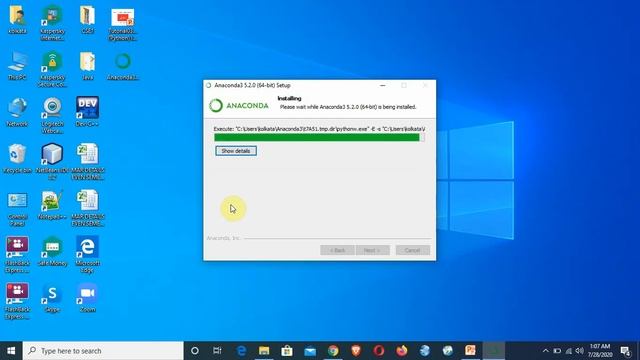The width and height of the screenshot is (640, 360).
Task: Select the Logitech Webcam shortcut
Action: click(52, 116)
